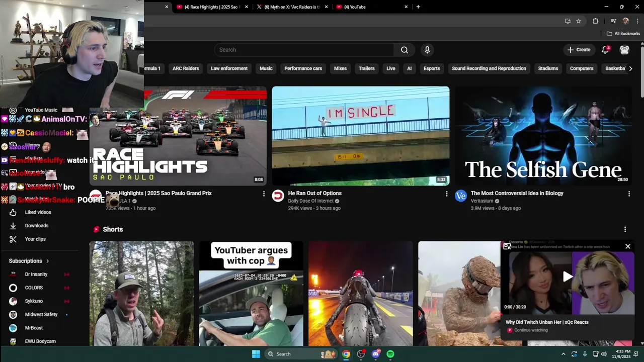Open options for Race Highlights video

pyautogui.click(x=264, y=194)
